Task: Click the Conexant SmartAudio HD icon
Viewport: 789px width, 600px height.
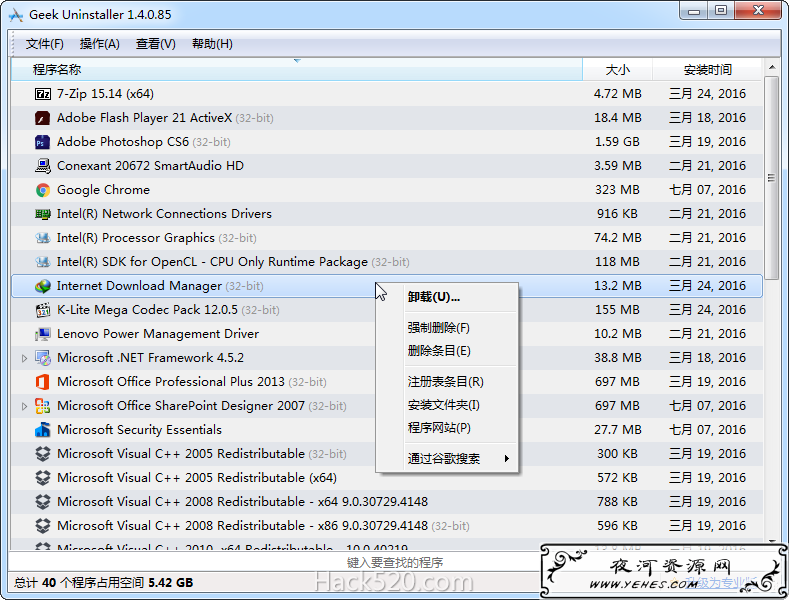Action: (43, 166)
